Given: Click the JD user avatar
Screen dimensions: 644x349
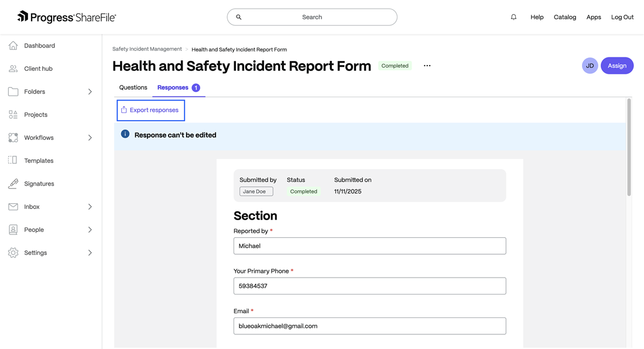Looking at the screenshot, I should pyautogui.click(x=590, y=66).
